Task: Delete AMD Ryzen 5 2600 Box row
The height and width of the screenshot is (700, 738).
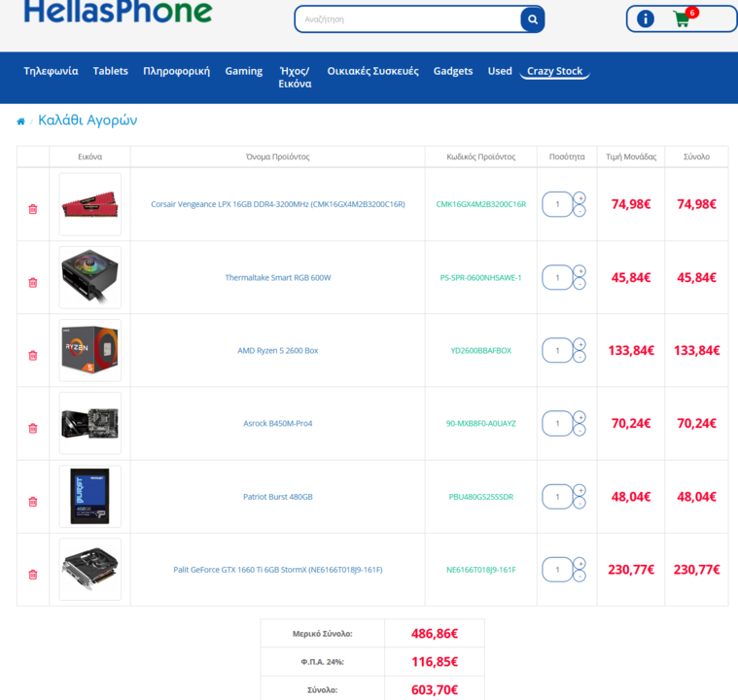Action: coord(33,356)
